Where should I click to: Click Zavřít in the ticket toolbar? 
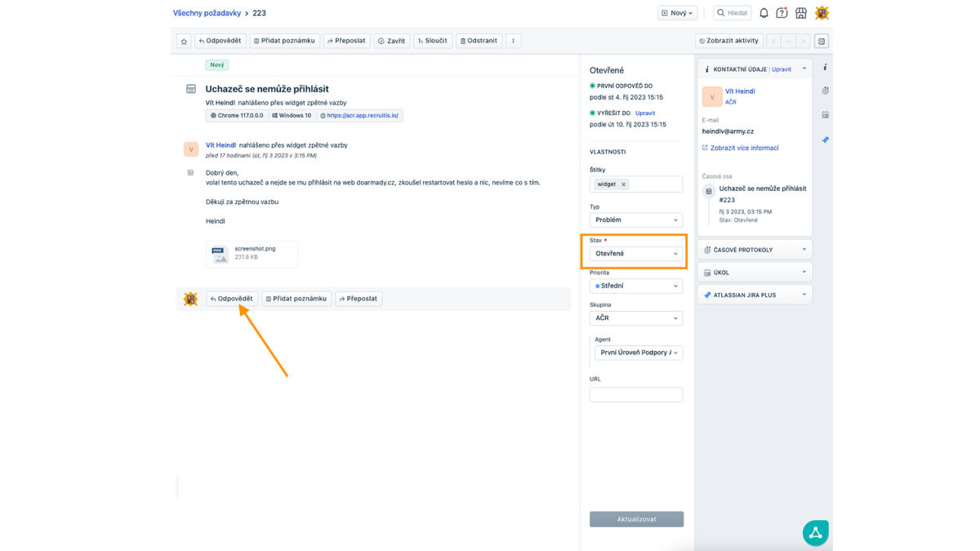[392, 41]
